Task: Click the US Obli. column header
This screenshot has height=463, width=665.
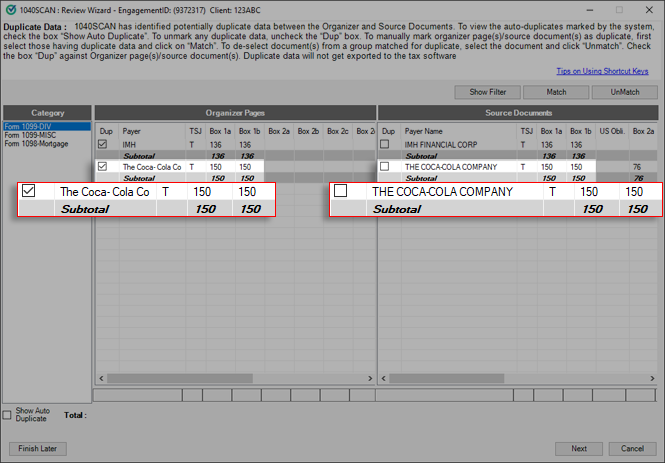Action: (x=612, y=131)
